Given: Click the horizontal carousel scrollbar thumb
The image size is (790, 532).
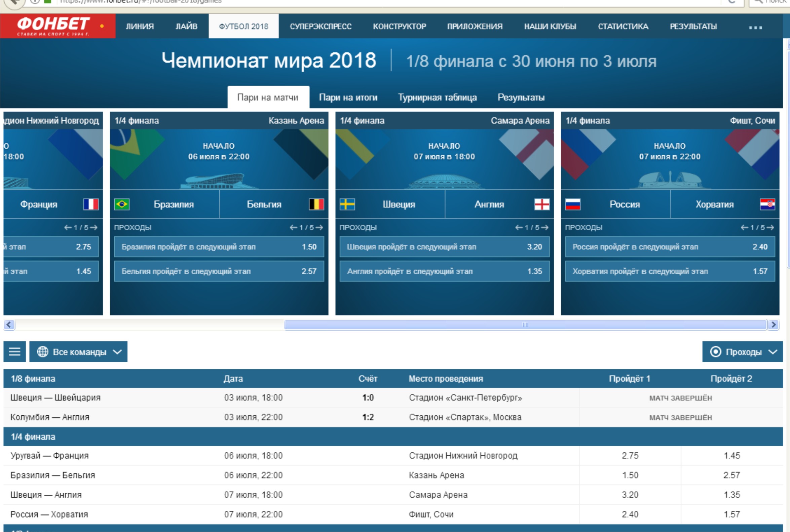Looking at the screenshot, I should tap(525, 325).
